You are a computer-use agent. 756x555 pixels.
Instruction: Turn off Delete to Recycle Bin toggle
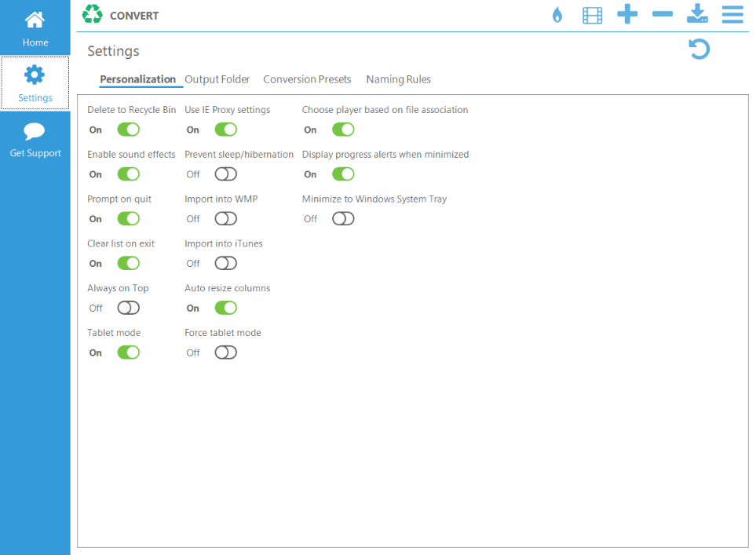tap(129, 130)
